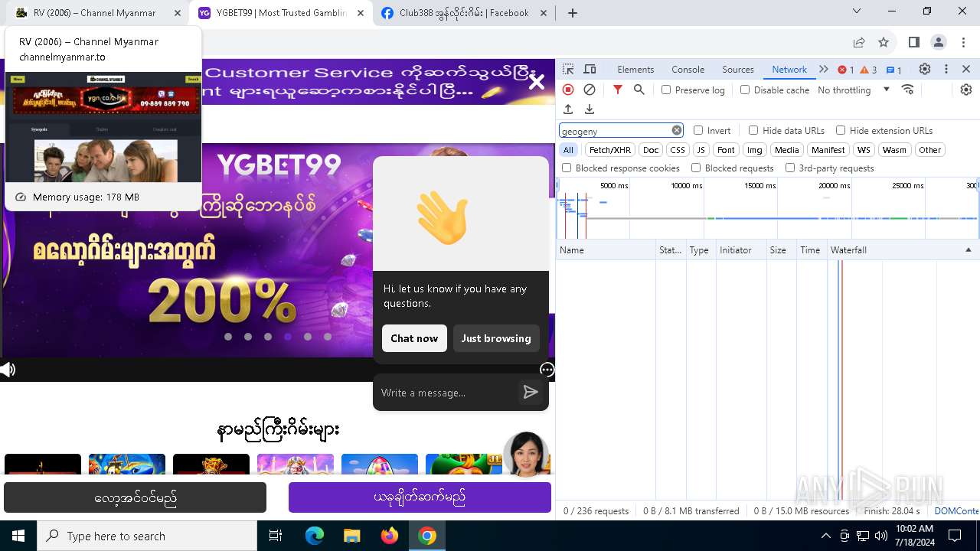Open network conditions wifi icon
The image size is (980, 551).
[908, 90]
